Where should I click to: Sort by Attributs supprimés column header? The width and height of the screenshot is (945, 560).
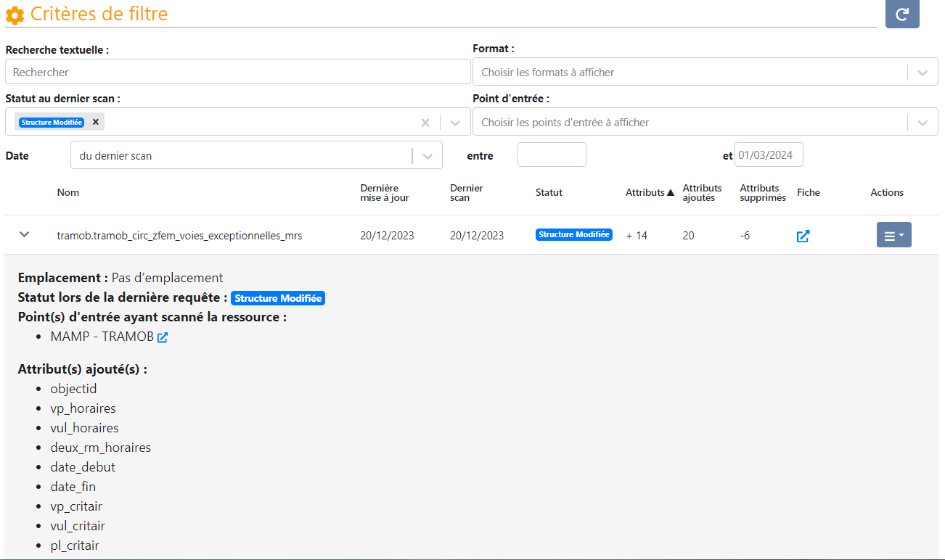pyautogui.click(x=763, y=193)
